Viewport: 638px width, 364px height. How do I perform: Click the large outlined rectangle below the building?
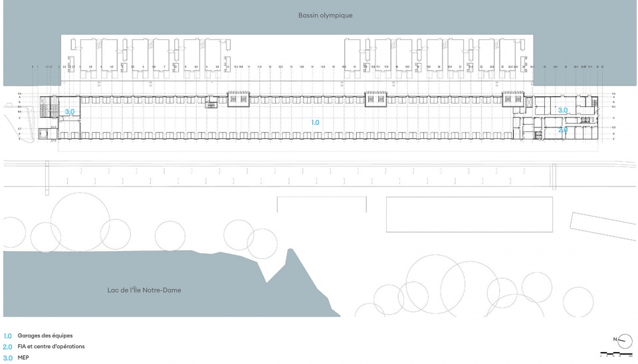point(469,214)
